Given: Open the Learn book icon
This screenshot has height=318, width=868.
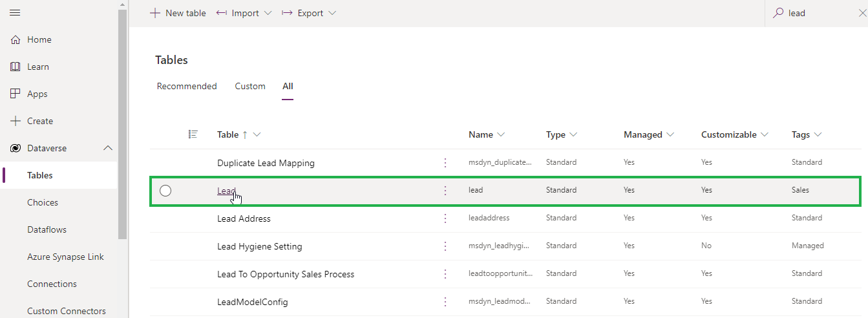Looking at the screenshot, I should (x=16, y=67).
